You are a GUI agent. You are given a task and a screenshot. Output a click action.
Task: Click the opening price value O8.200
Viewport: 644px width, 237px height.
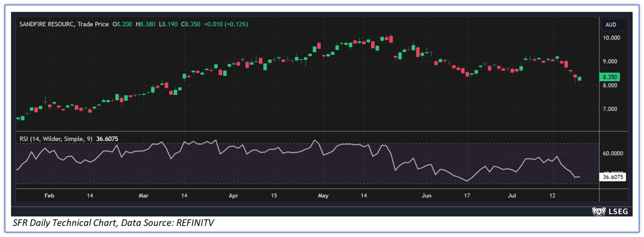pyautogui.click(x=122, y=24)
